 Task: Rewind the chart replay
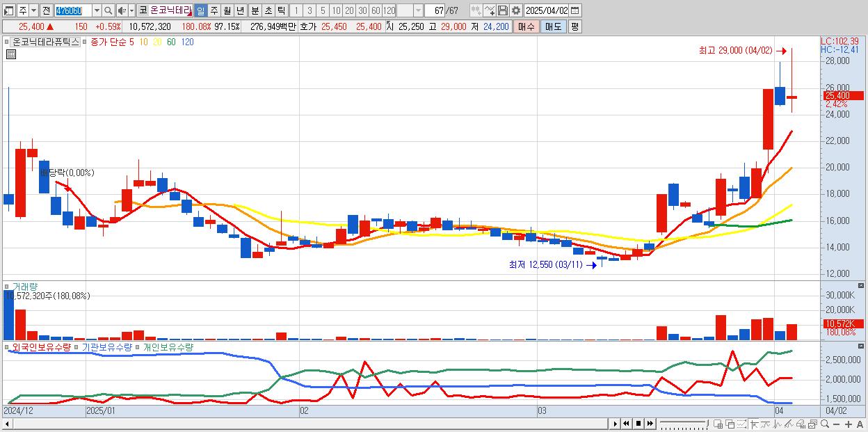(x=626, y=424)
